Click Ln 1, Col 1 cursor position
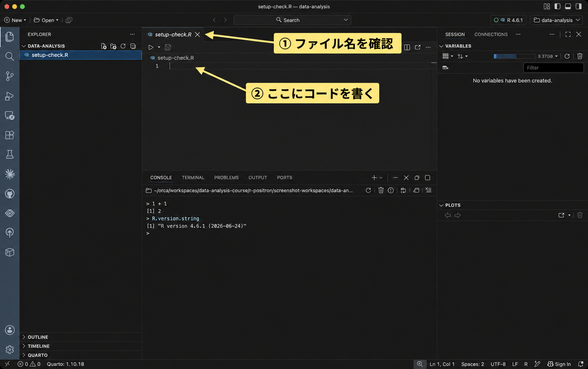This screenshot has height=369, width=588. (x=442, y=364)
